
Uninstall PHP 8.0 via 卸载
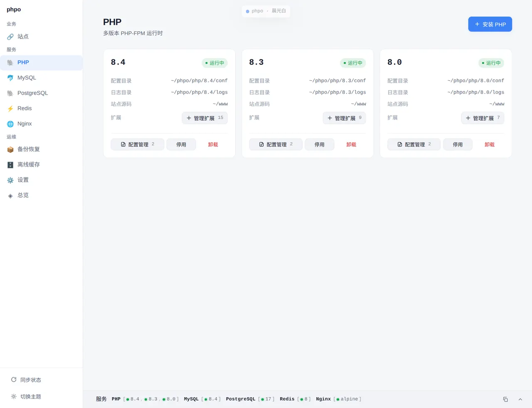coord(490,145)
